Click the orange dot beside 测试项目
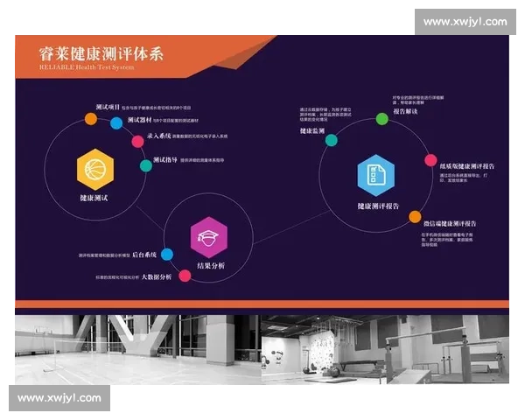Screen dimensions: 525x420 point(91,119)
